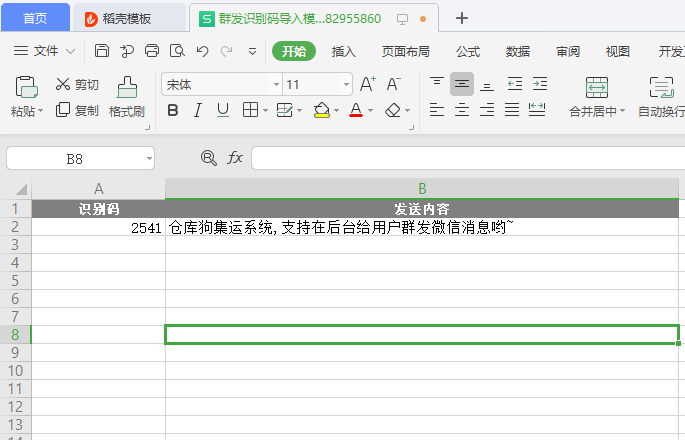Decrease font size with A- icon
Screen dimensions: 685x440
pos(394,84)
